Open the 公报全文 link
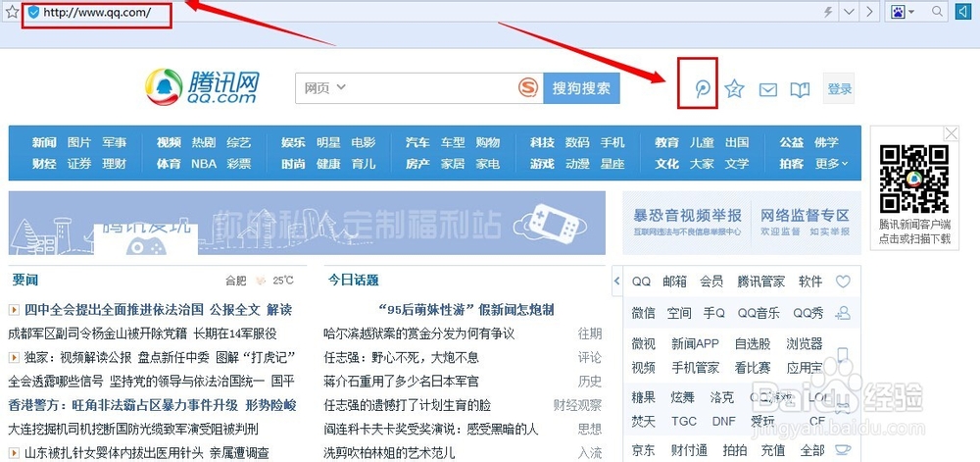 235,309
